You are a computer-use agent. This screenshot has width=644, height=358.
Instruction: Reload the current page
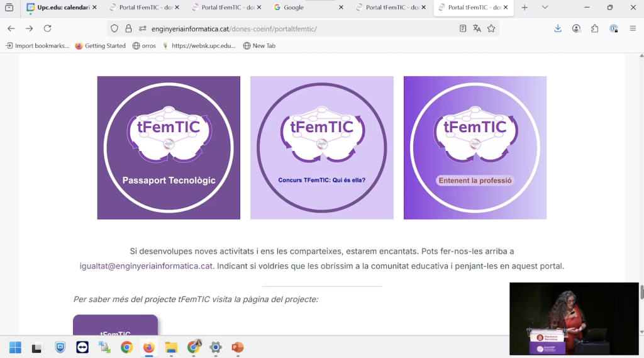tap(48, 28)
